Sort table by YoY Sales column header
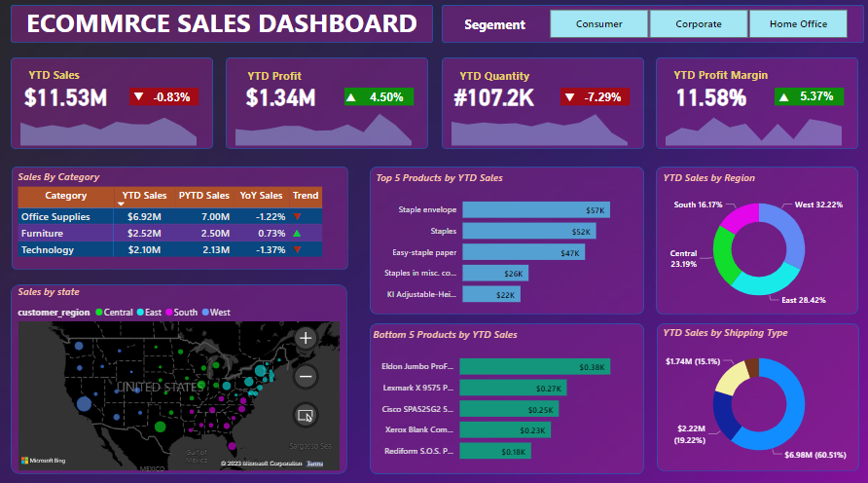 (x=261, y=196)
